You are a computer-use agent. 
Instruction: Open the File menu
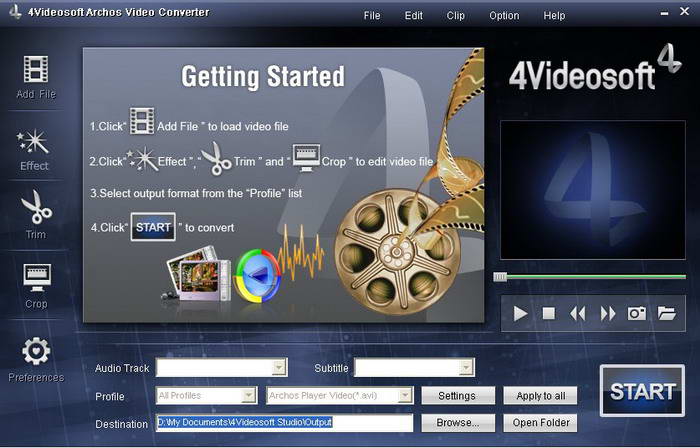point(372,16)
